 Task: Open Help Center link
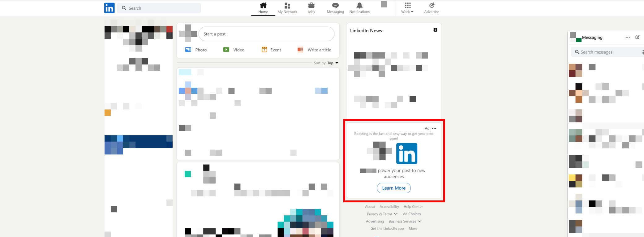coord(413,207)
